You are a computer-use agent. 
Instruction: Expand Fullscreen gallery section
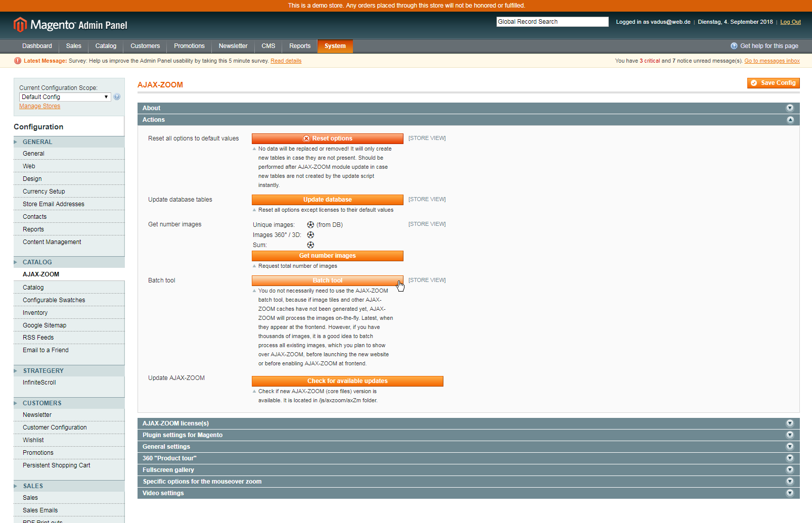click(x=790, y=470)
